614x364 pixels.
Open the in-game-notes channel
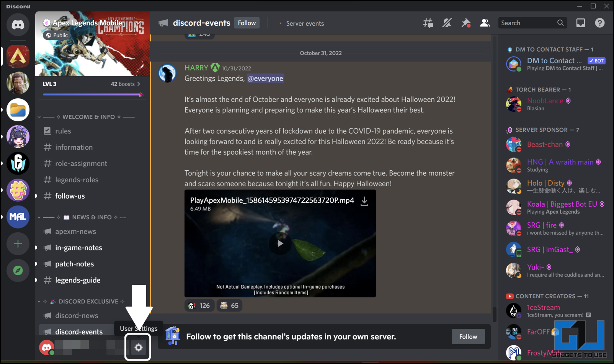pyautogui.click(x=93, y=248)
